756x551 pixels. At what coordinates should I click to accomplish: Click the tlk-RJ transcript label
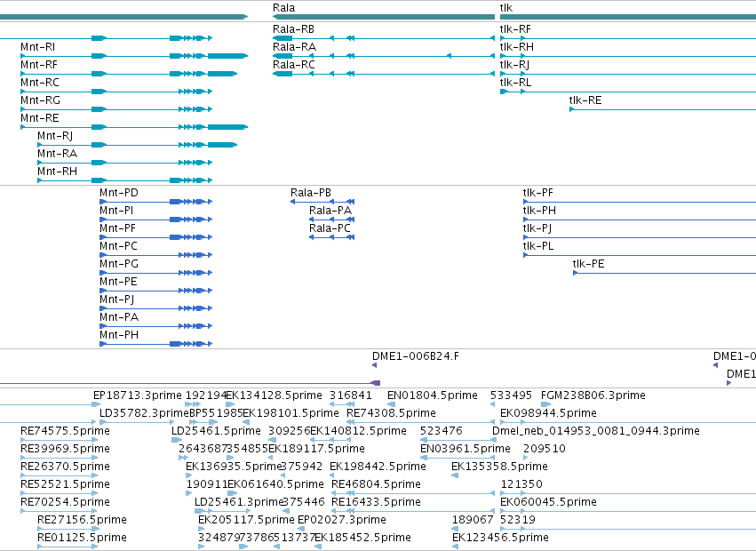click(514, 65)
